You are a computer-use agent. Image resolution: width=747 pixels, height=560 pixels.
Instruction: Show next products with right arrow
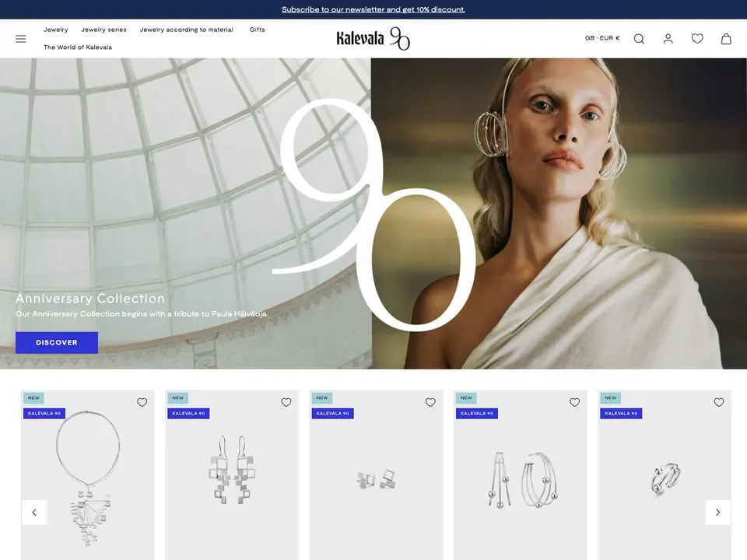718,513
